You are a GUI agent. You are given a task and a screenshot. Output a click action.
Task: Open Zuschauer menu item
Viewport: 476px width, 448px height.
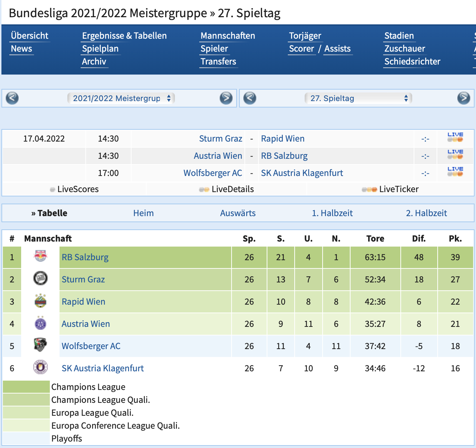pyautogui.click(x=405, y=49)
